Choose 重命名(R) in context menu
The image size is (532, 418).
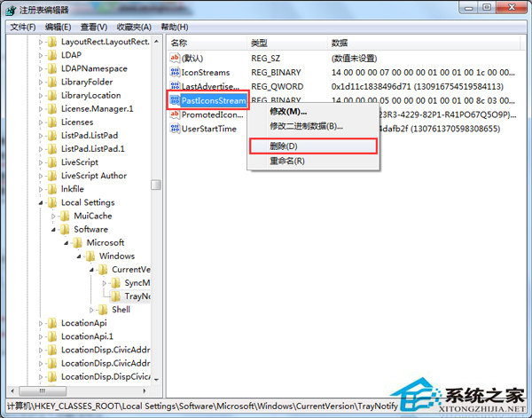(x=313, y=161)
